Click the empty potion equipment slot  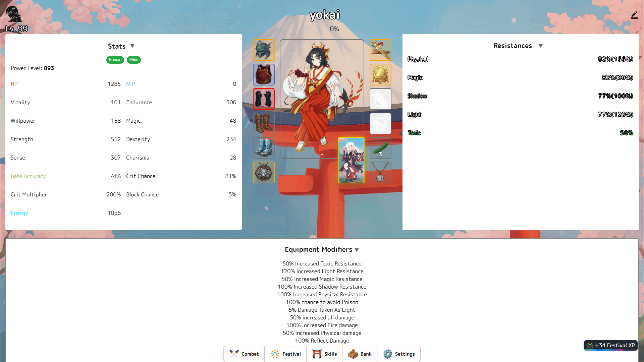click(x=380, y=124)
